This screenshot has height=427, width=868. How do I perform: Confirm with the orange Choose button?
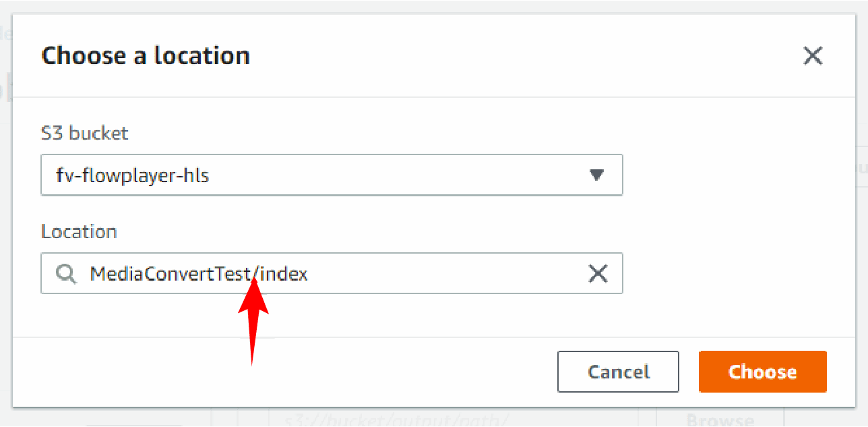pyautogui.click(x=762, y=372)
